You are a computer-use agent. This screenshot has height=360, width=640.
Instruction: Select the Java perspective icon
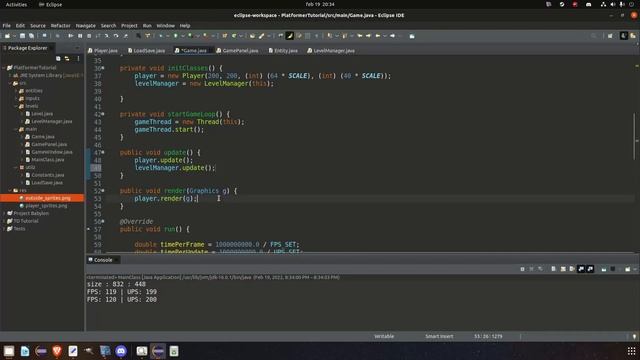pos(624,36)
